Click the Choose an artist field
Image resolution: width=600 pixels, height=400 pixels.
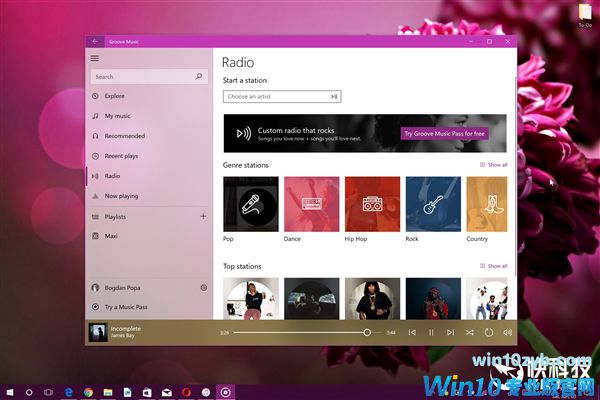(x=282, y=96)
